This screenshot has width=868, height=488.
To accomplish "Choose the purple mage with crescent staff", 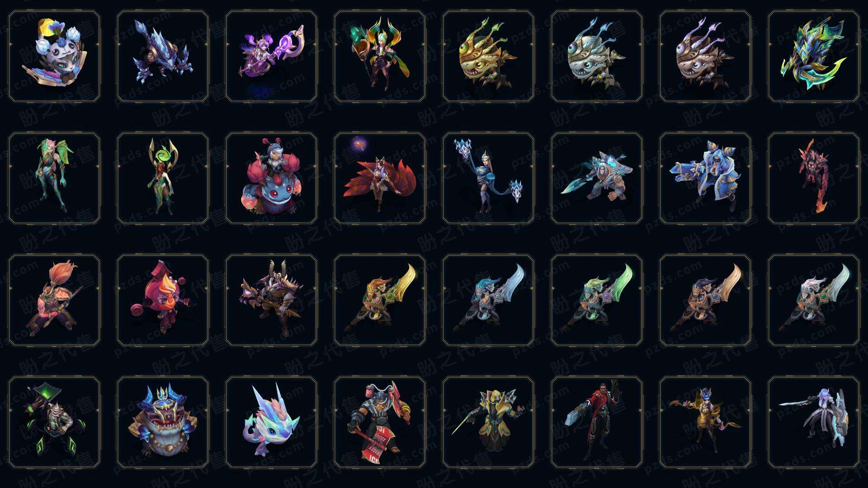I will pos(271,56).
